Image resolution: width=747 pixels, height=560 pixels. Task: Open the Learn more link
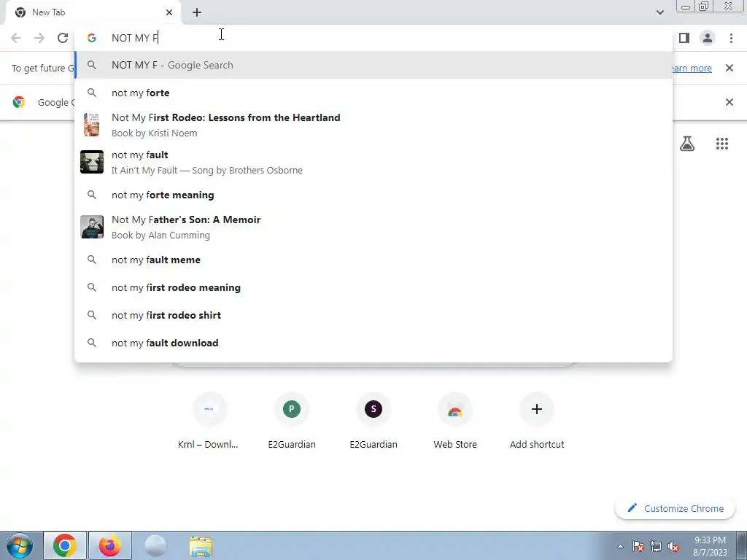pos(692,68)
